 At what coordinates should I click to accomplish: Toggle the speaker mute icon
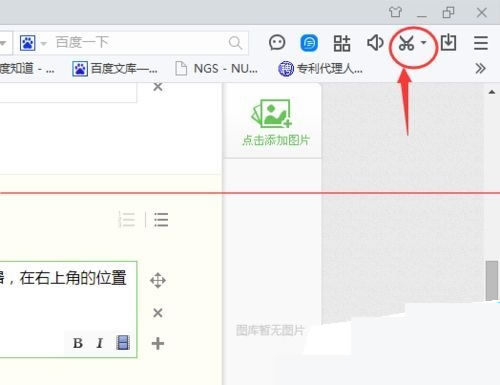375,43
